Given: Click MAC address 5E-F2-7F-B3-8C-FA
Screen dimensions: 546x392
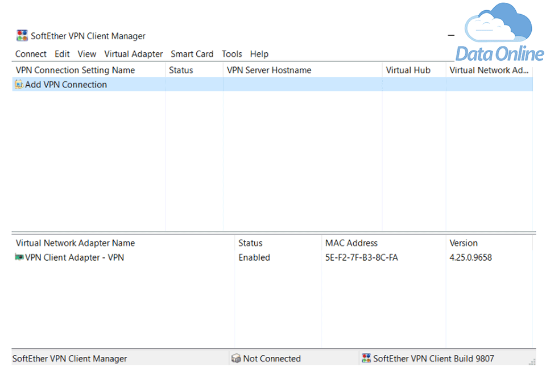Looking at the screenshot, I should point(362,257).
